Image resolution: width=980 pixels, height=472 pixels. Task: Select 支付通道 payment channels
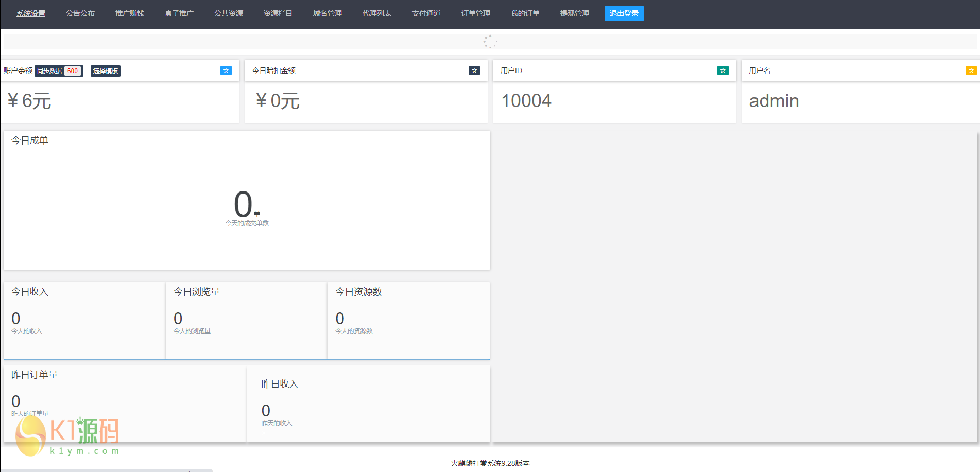[426, 13]
